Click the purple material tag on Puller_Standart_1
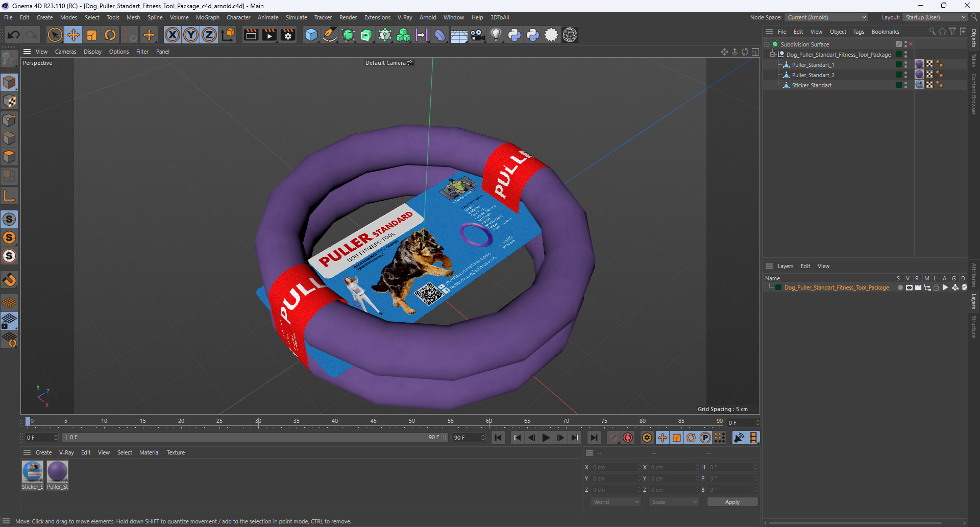Image resolution: width=980 pixels, height=527 pixels. [x=919, y=64]
